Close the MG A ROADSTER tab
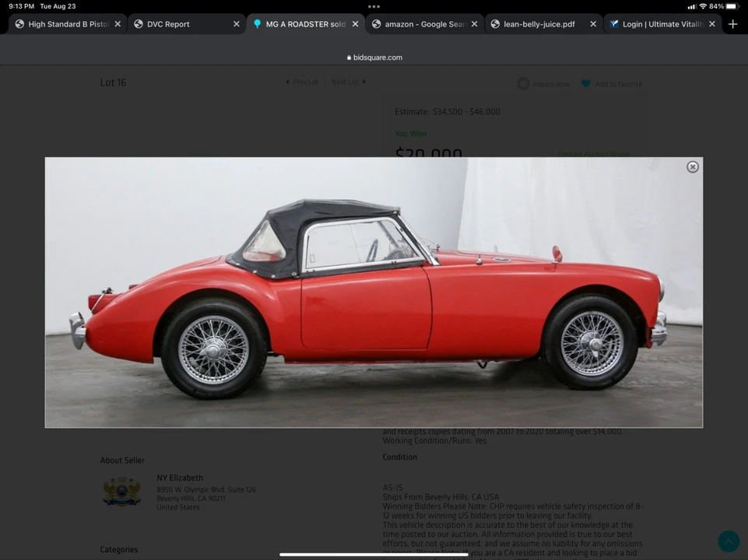This screenshot has width=748, height=560. 355,24
